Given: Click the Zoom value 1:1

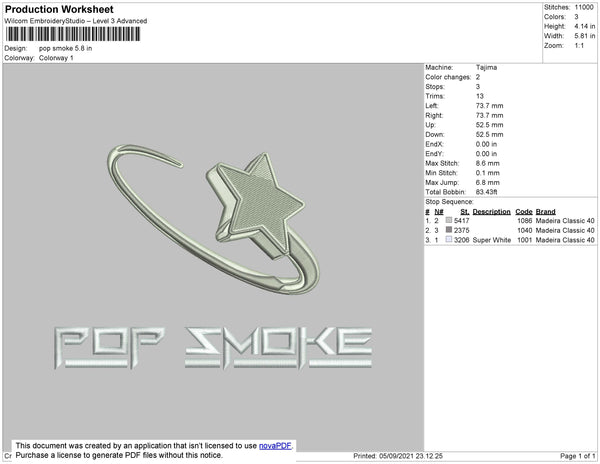Looking at the screenshot, I should (x=579, y=46).
